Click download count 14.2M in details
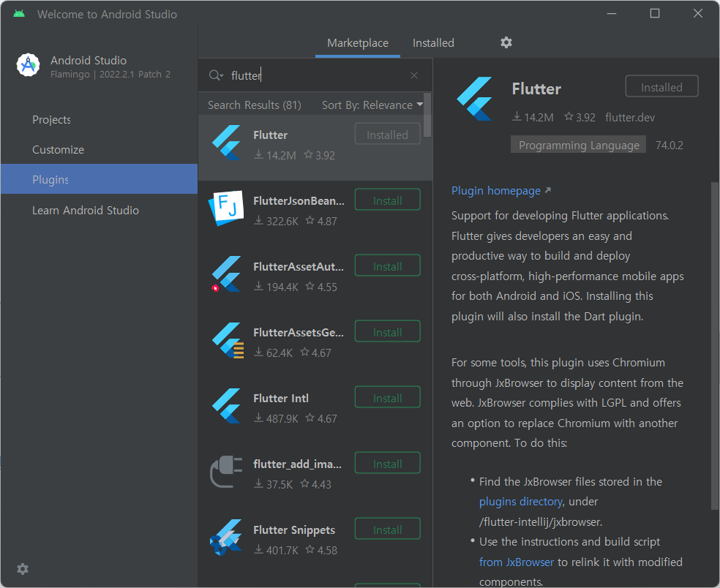720x588 pixels. point(533,118)
